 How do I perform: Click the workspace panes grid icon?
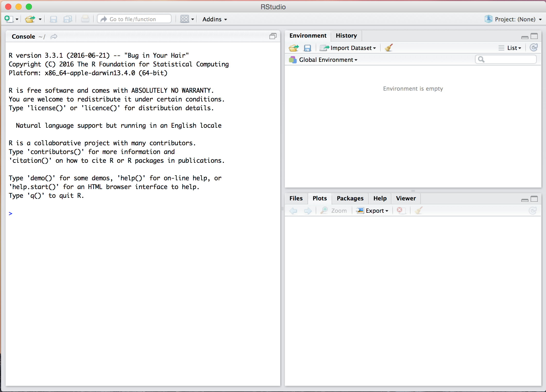coord(185,19)
